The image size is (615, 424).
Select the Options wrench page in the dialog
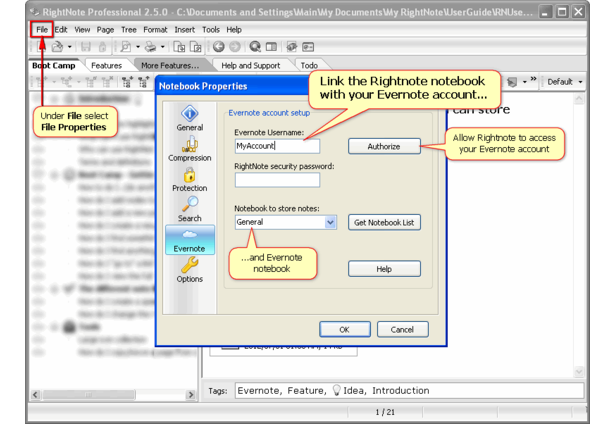(x=189, y=270)
